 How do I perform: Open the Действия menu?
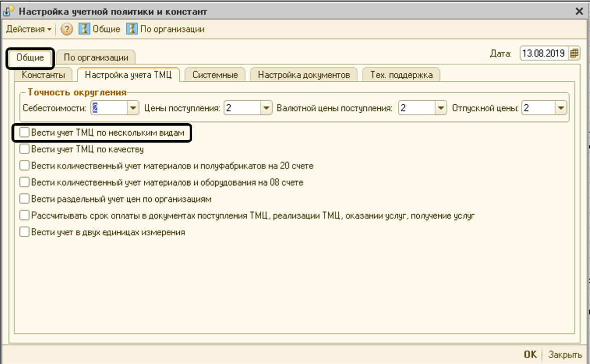(x=28, y=29)
